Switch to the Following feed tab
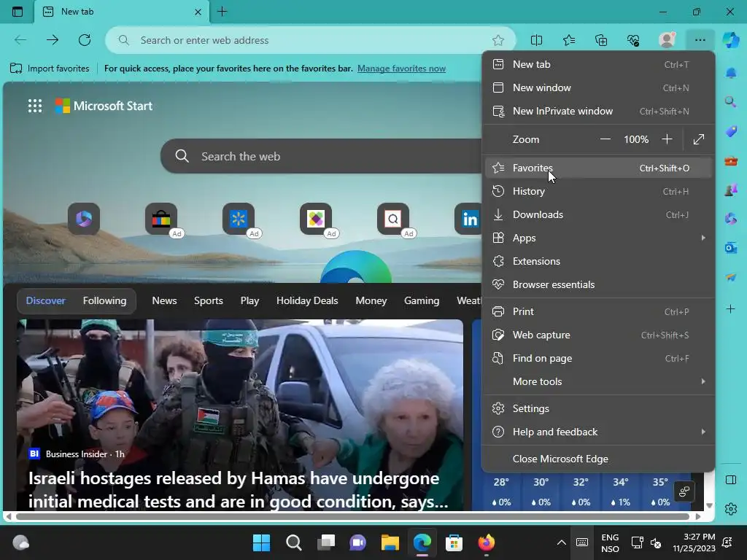The image size is (747, 560). [105, 301]
